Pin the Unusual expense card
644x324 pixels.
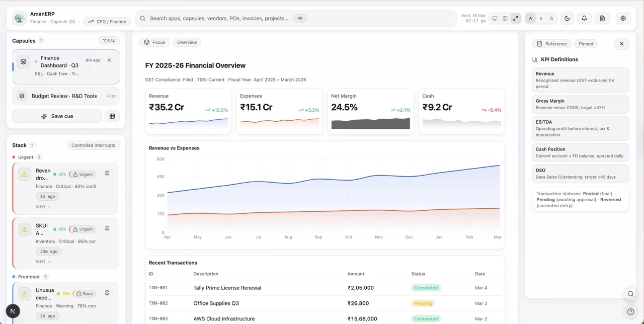pos(107,293)
